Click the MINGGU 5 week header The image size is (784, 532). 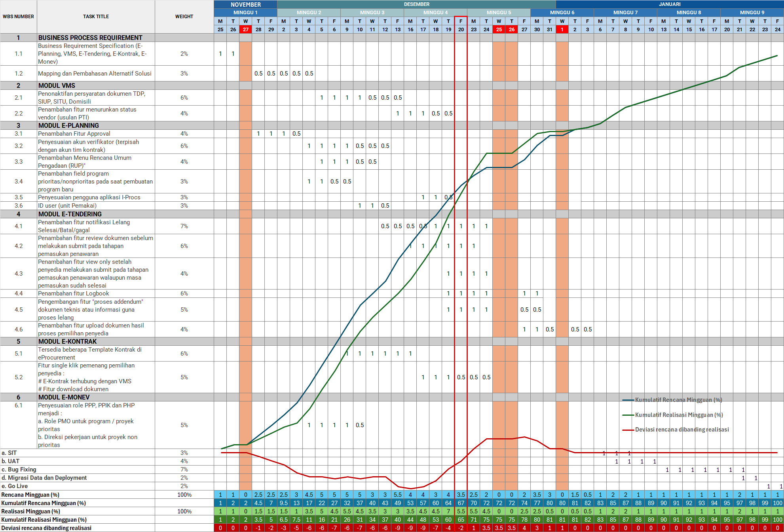coord(499,13)
